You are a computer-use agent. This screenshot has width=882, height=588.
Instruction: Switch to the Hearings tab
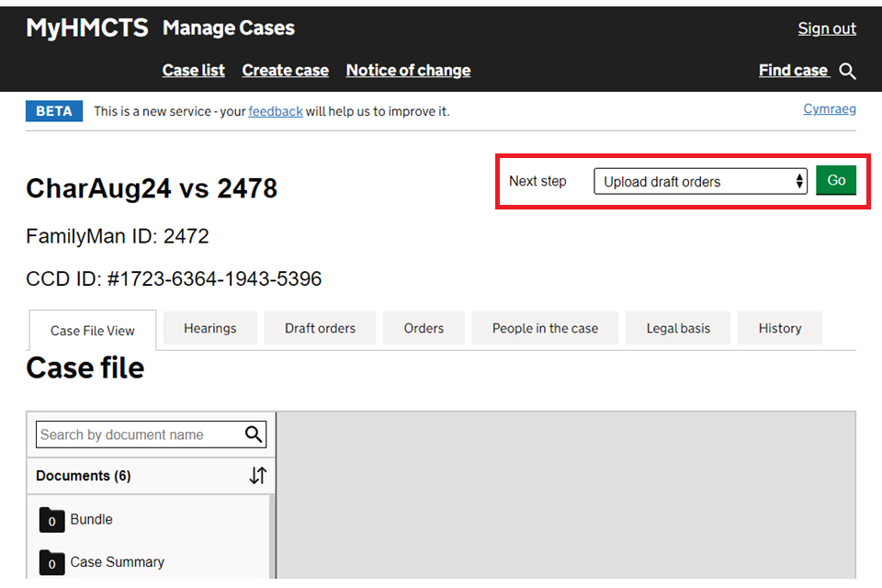coord(209,328)
